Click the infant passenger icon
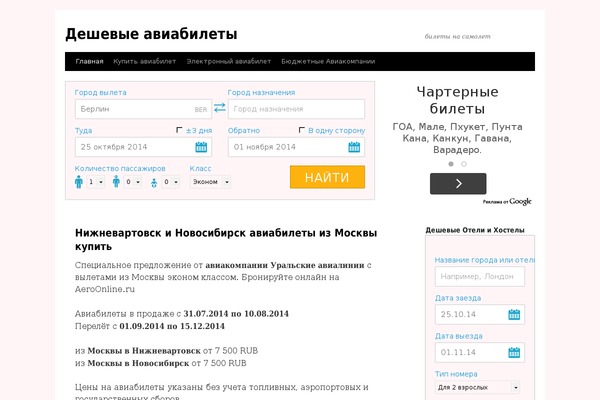 tap(154, 183)
